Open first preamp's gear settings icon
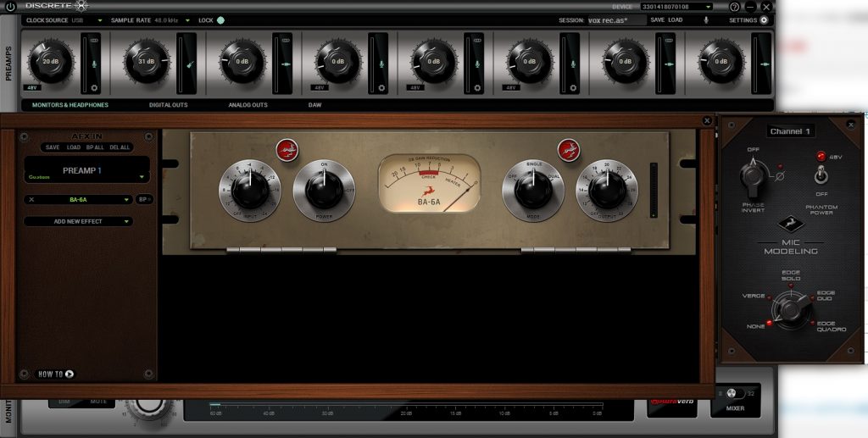 point(94,87)
